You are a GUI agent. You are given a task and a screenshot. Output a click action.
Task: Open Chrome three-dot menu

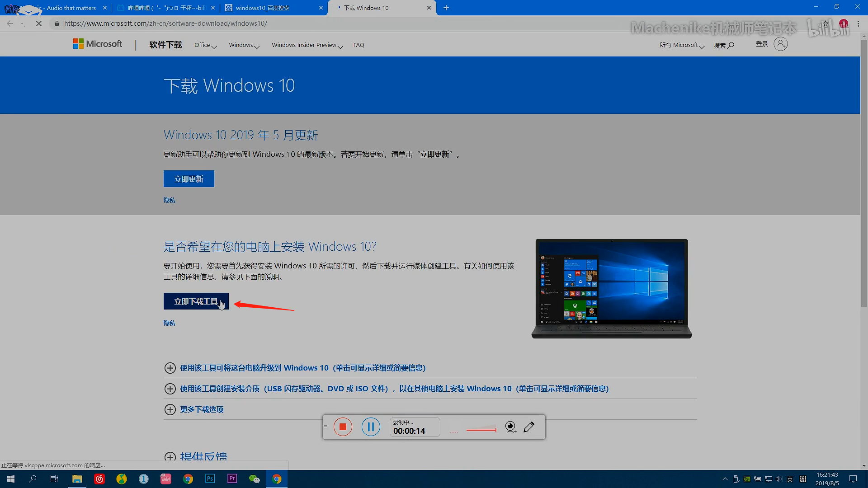pyautogui.click(x=859, y=23)
